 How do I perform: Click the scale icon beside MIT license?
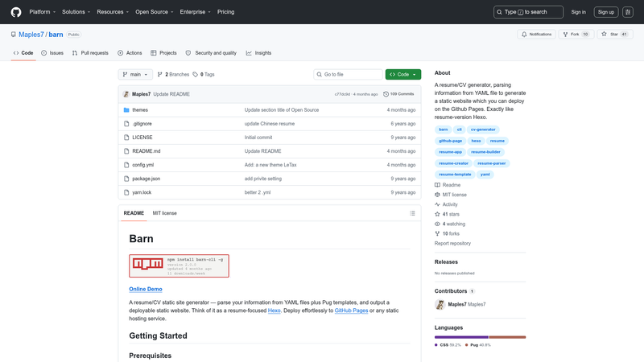(x=437, y=195)
